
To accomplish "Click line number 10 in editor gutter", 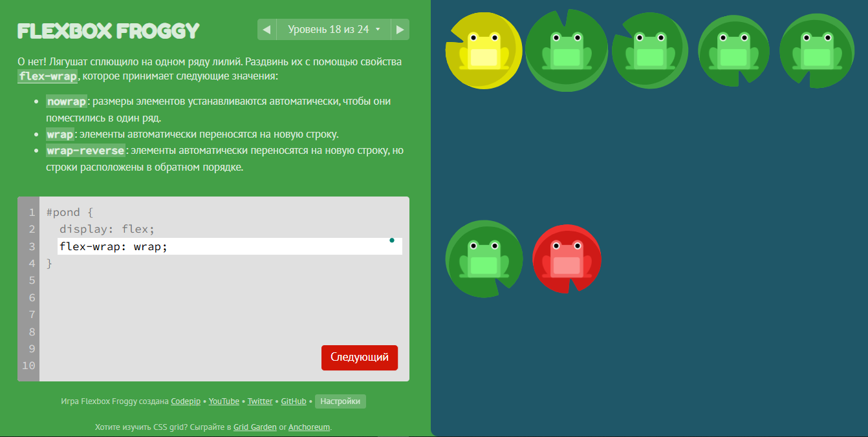I will point(28,366).
